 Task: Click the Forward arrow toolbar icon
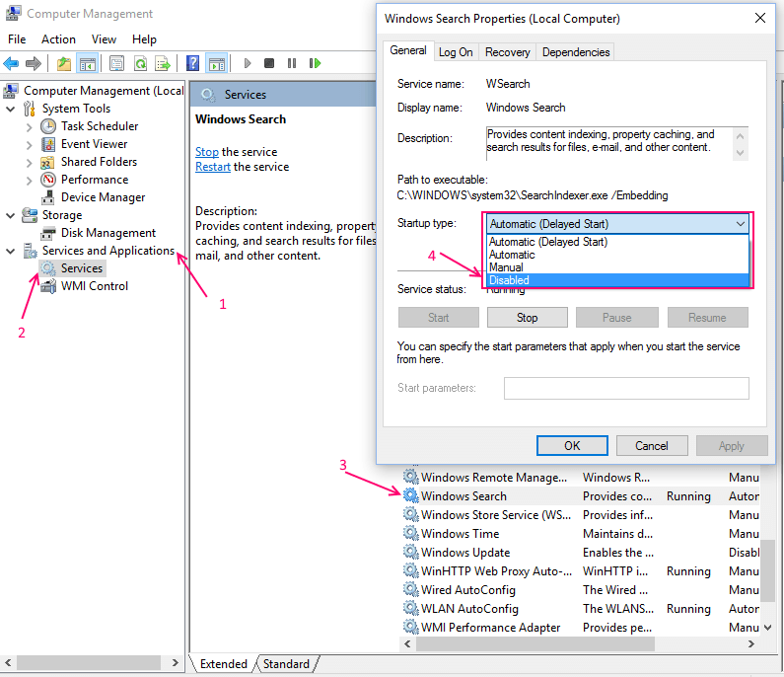(33, 63)
